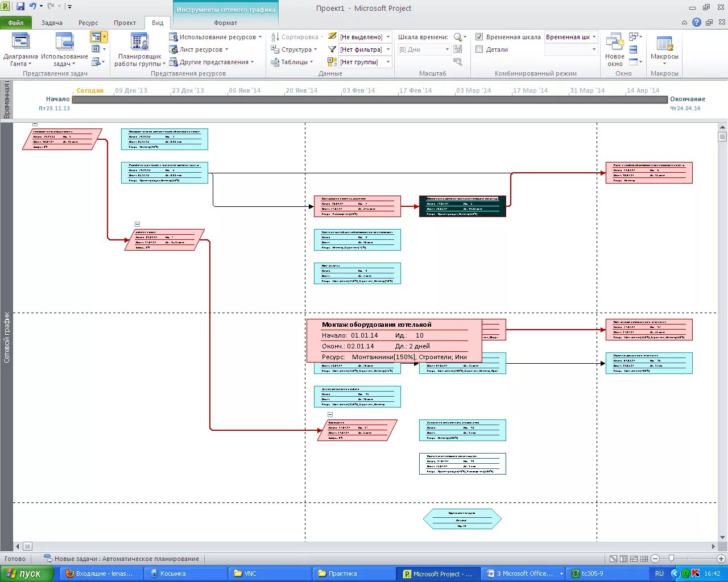The height and width of the screenshot is (582, 728).
Task: Open Other Views for resources
Action: (x=212, y=62)
